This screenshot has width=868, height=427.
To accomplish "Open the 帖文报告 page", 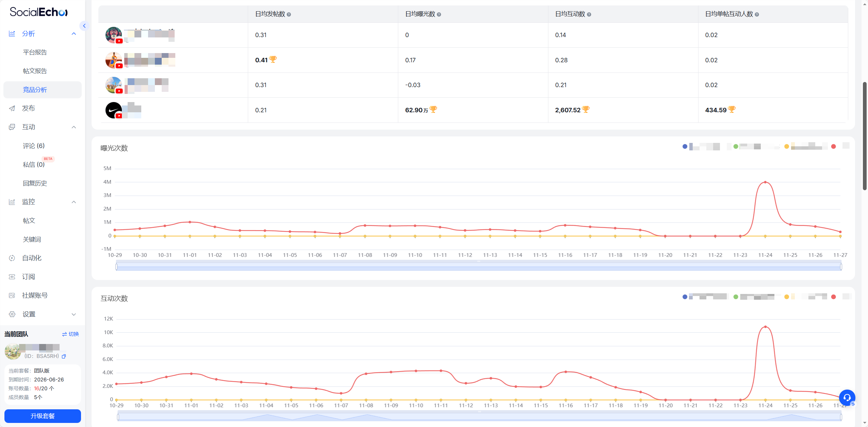I will (35, 71).
